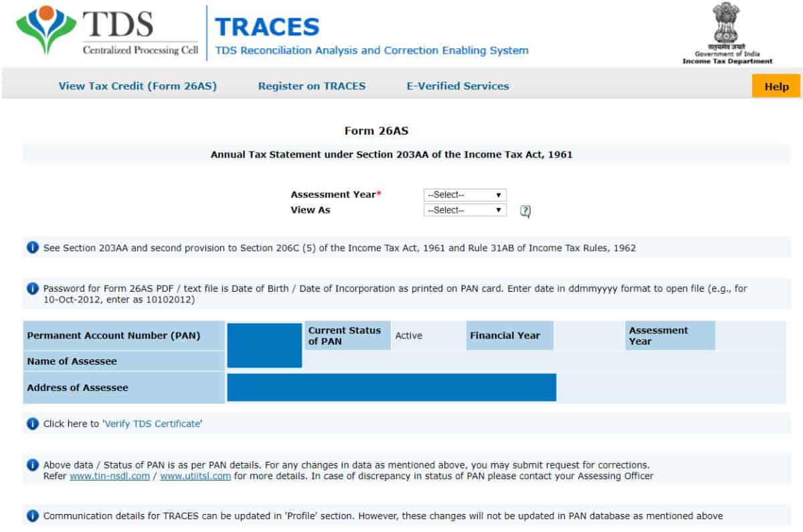
Task: Click the masked Address of Assessee field
Action: click(391, 387)
